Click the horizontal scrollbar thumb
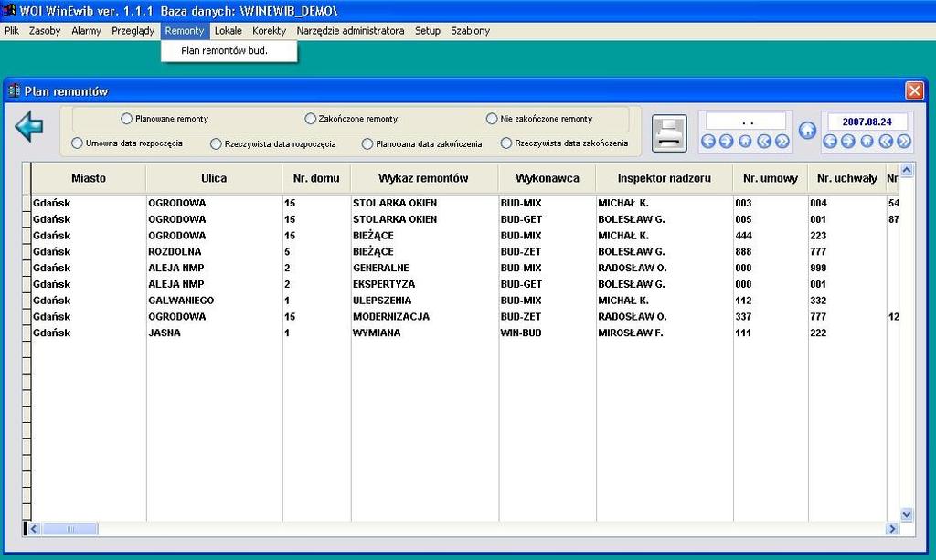This screenshot has height=560, width=936. (x=70, y=528)
